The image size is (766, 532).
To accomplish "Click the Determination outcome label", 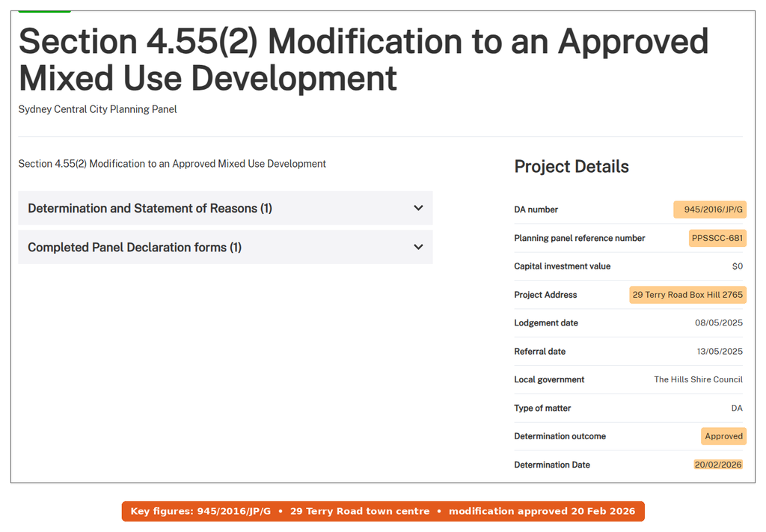I will pyautogui.click(x=560, y=436).
